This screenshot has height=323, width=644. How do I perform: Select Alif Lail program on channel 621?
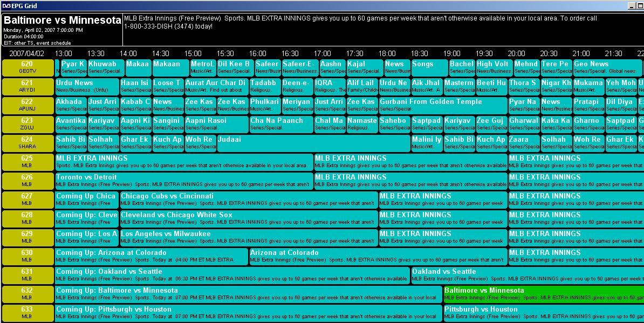click(362, 87)
